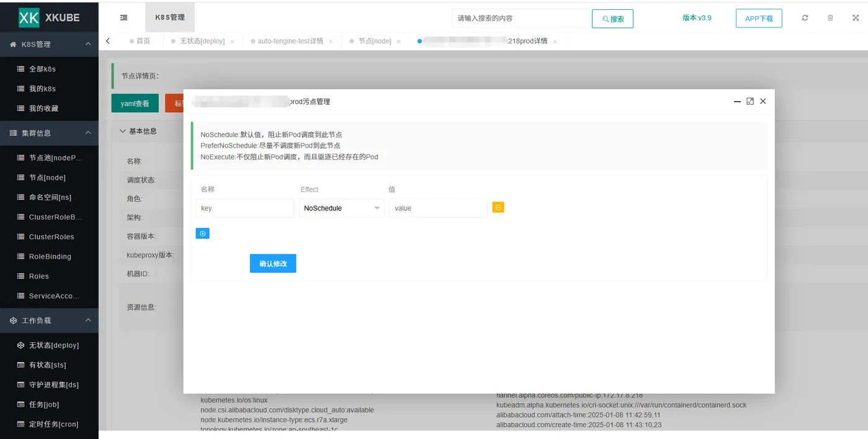Toggle the sidebar collapse hamburger icon

click(x=123, y=18)
